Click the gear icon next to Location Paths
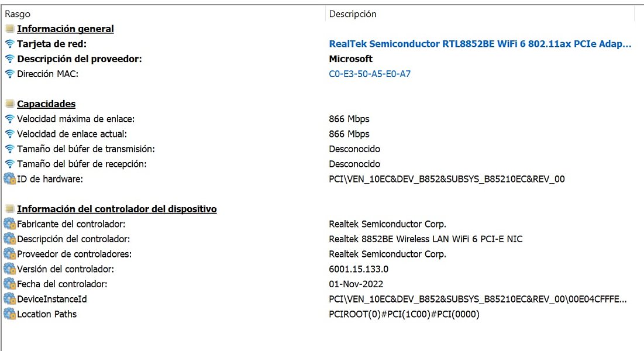The image size is (644, 351). click(x=10, y=314)
